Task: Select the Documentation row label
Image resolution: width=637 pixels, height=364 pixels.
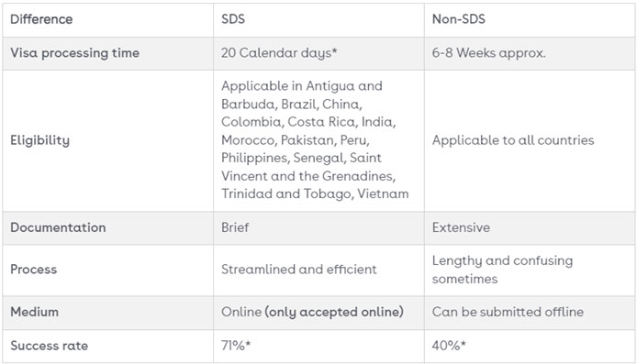Action: [x=58, y=227]
